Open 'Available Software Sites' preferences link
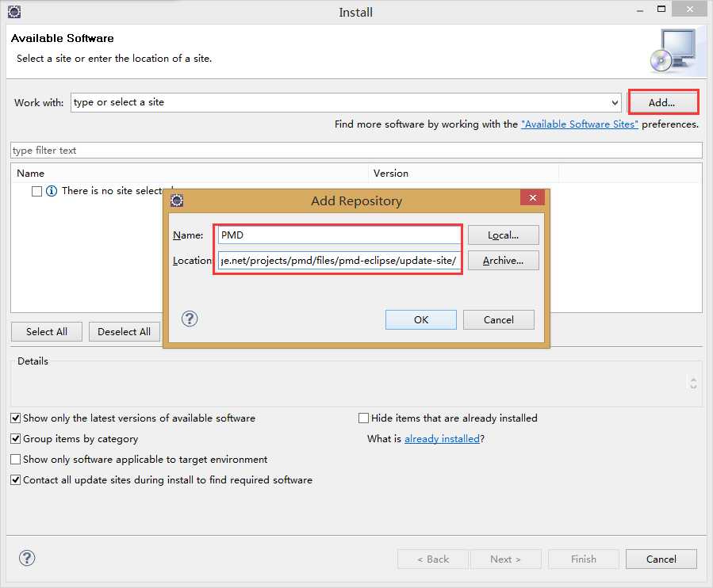This screenshot has width=713, height=588. pyautogui.click(x=579, y=124)
